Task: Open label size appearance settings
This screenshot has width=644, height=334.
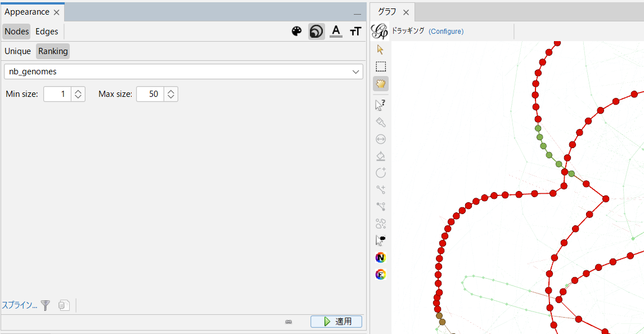Action: click(355, 32)
